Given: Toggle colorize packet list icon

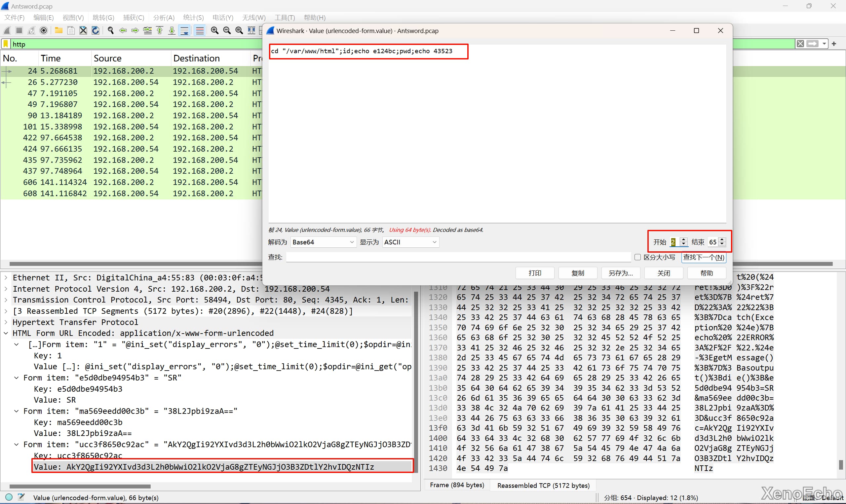Looking at the screenshot, I should [x=200, y=31].
